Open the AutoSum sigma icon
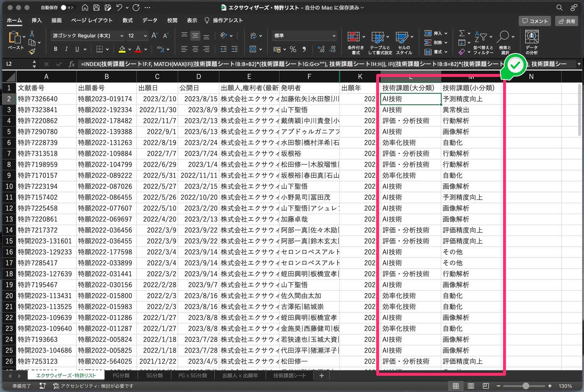The image size is (584, 392). pos(462,33)
